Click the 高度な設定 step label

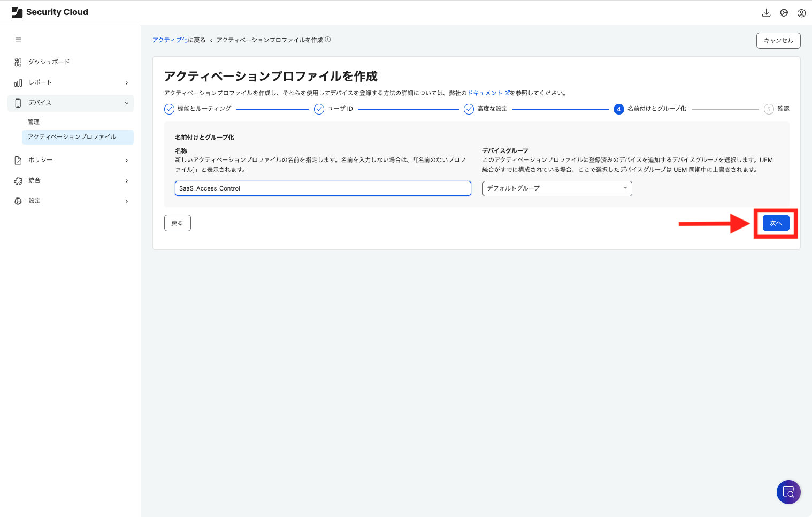pos(492,109)
